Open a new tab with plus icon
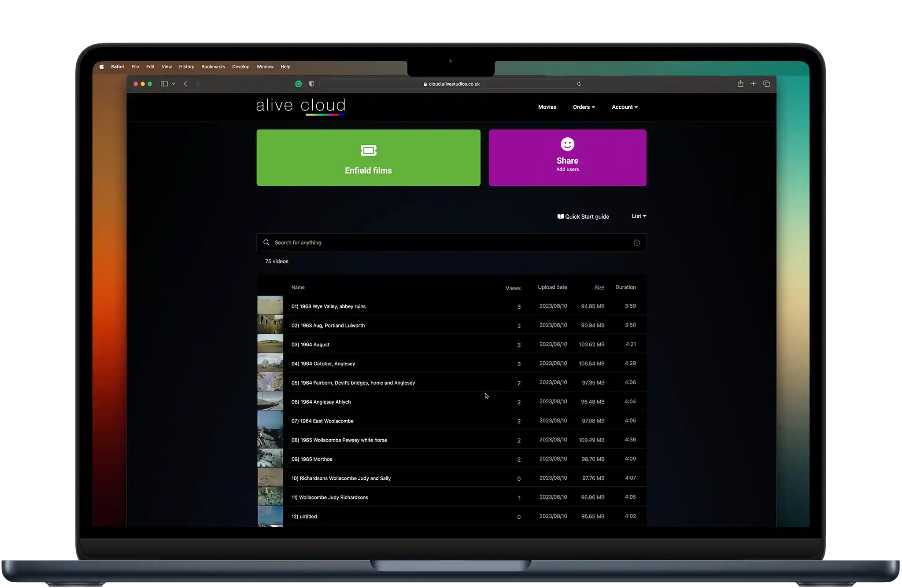The width and height of the screenshot is (902, 588). point(753,84)
